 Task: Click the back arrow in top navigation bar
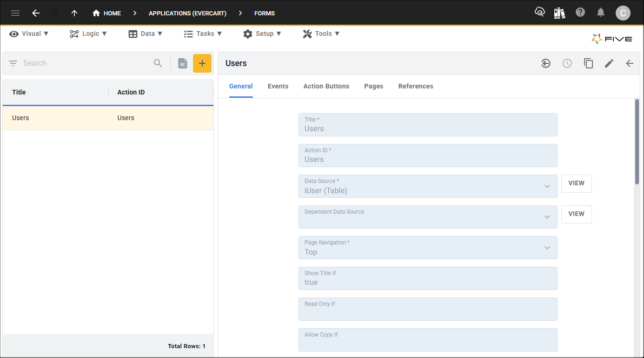click(36, 13)
